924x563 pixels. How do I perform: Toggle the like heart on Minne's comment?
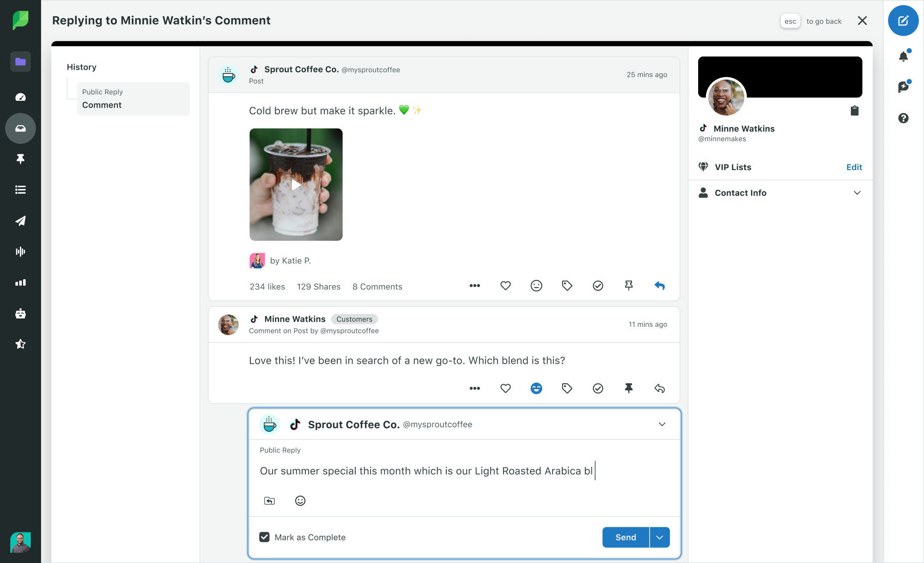[505, 388]
